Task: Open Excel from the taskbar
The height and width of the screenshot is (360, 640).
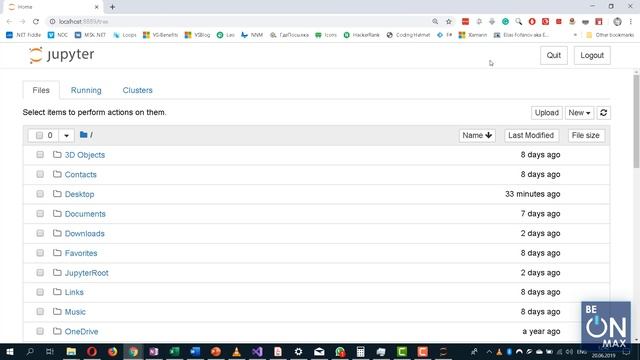Action: click(174, 351)
